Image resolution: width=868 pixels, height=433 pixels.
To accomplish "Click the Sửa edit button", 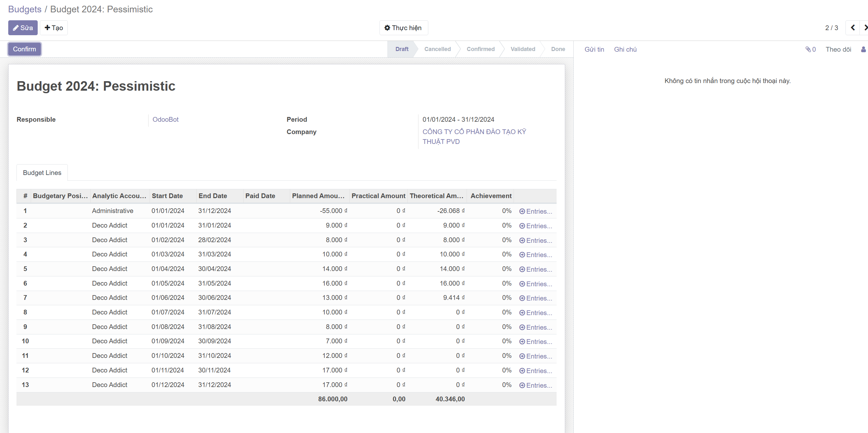I will pyautogui.click(x=22, y=28).
